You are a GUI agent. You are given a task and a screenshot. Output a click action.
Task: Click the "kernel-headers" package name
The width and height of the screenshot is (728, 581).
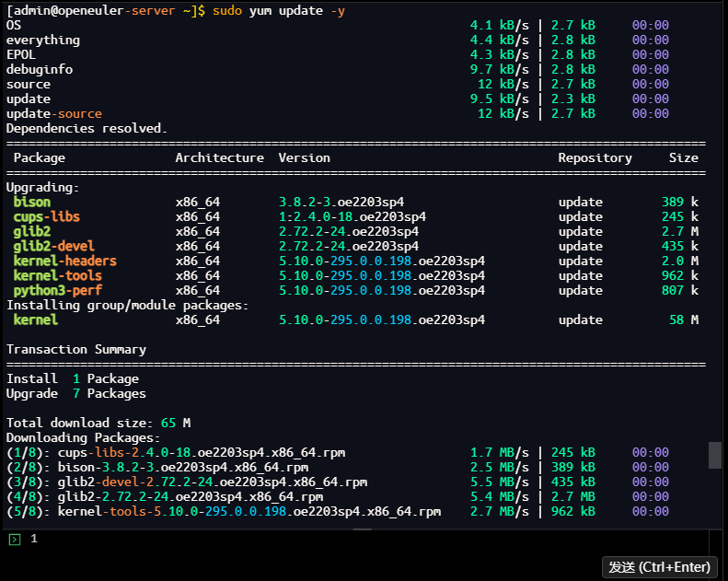[64, 261]
